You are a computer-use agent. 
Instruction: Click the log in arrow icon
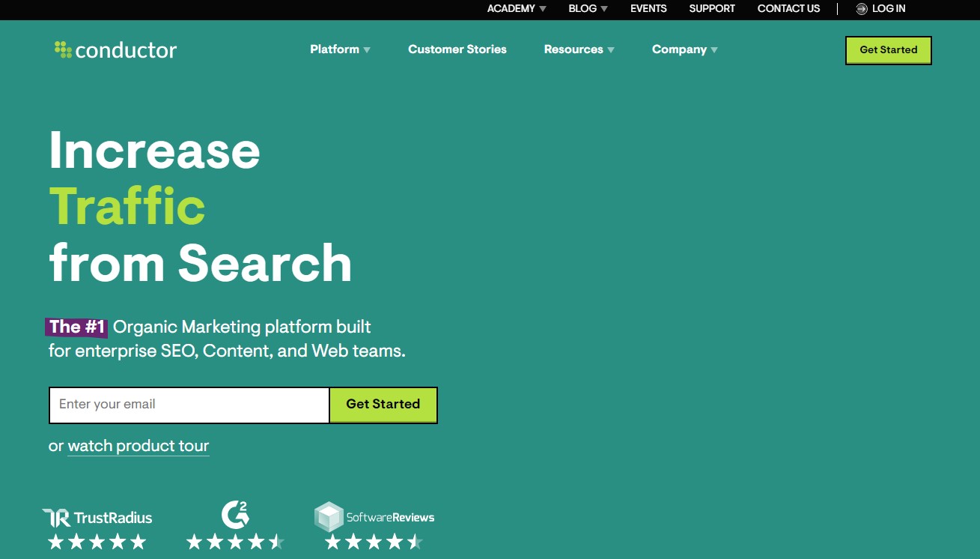coord(862,9)
